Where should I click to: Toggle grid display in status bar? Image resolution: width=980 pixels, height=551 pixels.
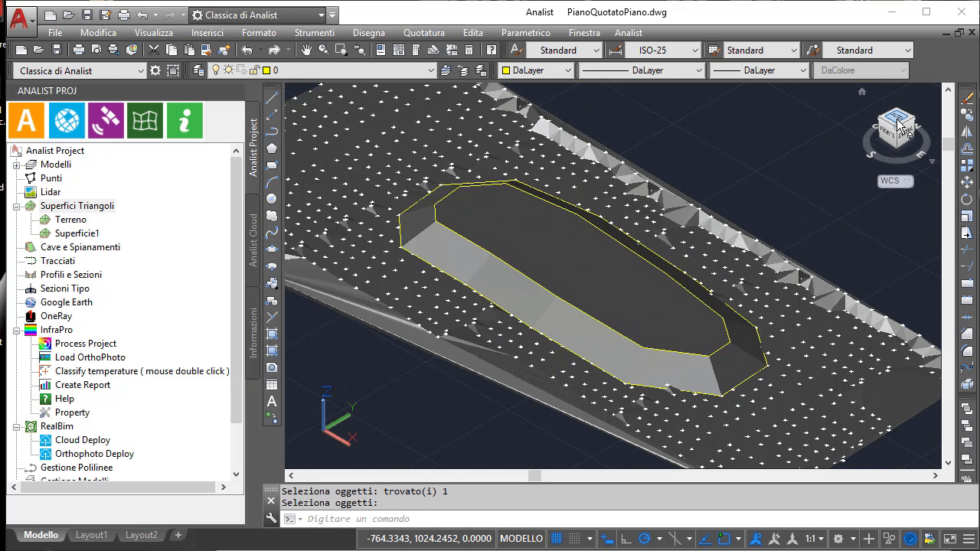[x=557, y=538]
